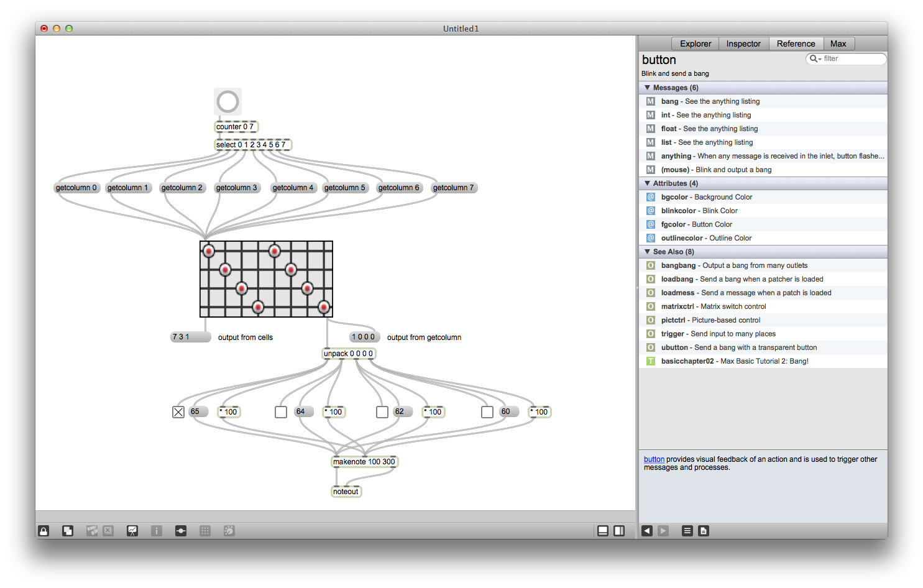This screenshot has height=588, width=923.
Task: Click the 65 message box
Action: click(x=198, y=411)
